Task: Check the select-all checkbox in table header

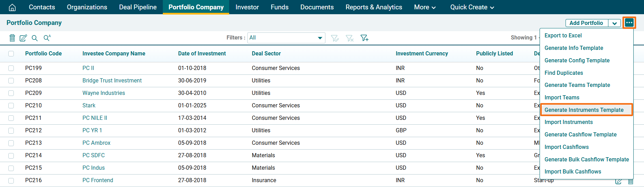Action: coord(11,54)
